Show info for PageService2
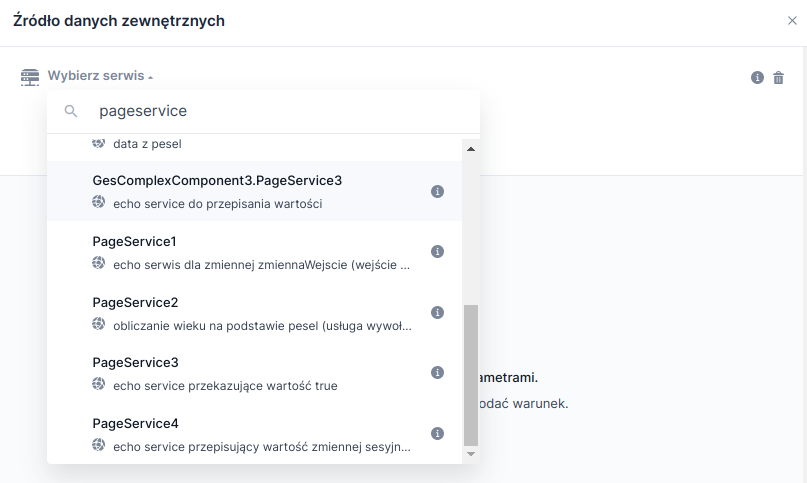The width and height of the screenshot is (807, 483). coord(437,312)
